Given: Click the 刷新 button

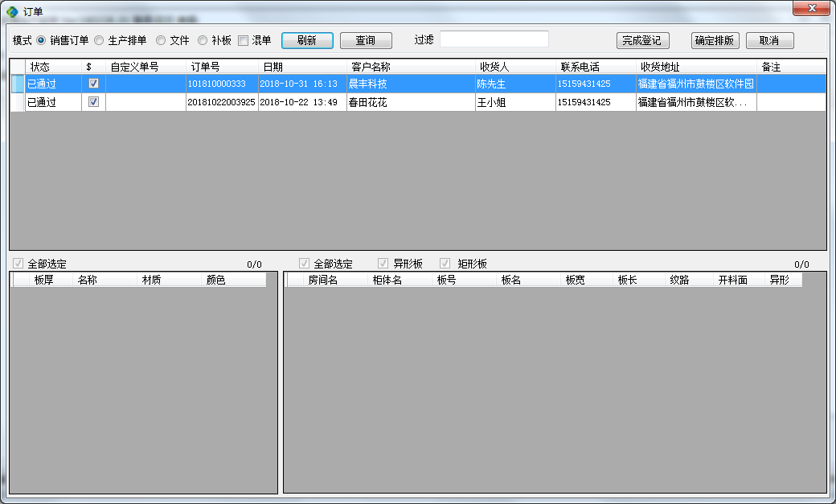Looking at the screenshot, I should 307,40.
